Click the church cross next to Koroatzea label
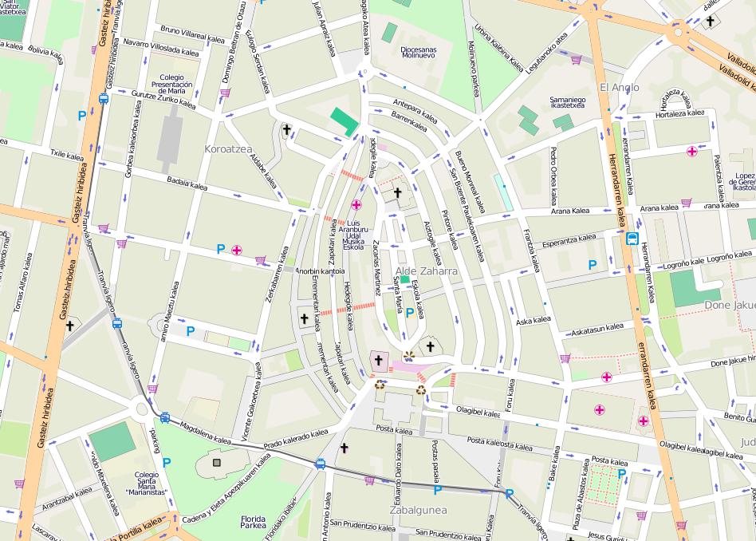 coord(285,128)
